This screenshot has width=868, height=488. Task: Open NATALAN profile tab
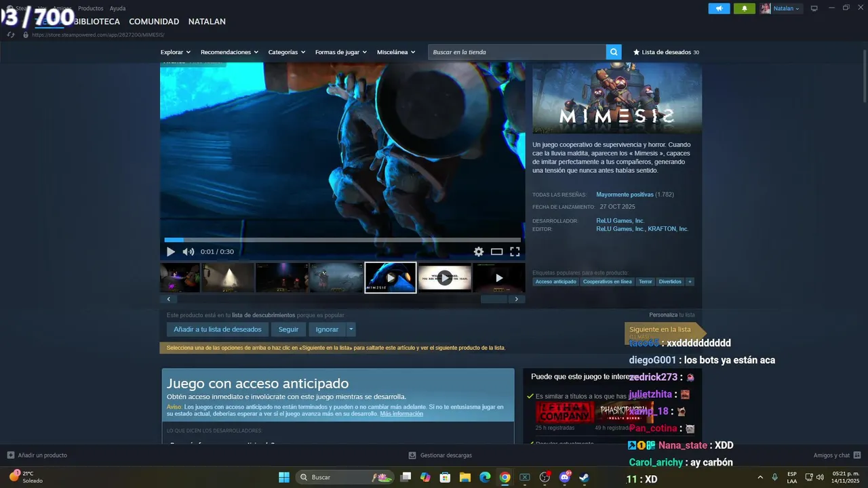[207, 22]
